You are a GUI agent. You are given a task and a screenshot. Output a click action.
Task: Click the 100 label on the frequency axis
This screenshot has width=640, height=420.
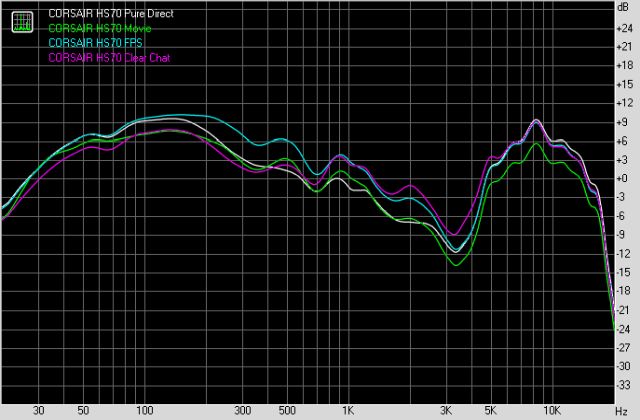coord(144,411)
